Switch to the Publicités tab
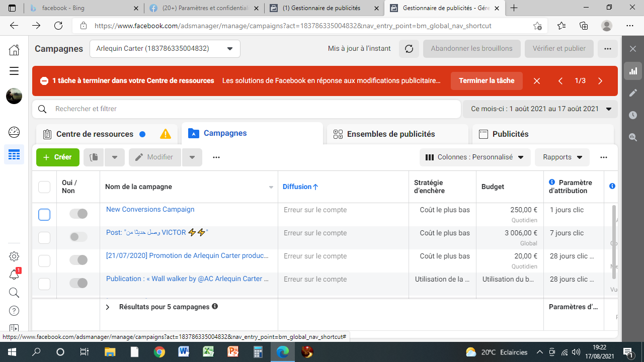 tap(510, 134)
